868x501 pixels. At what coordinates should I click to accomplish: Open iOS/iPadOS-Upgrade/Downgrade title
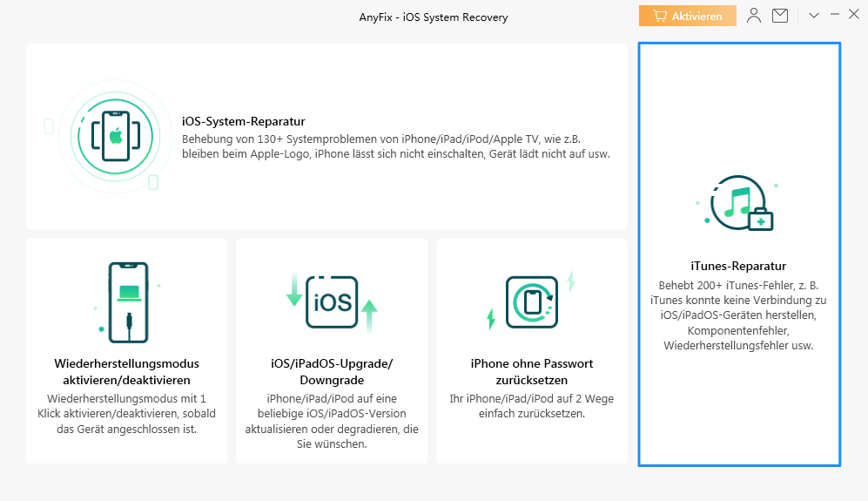pyautogui.click(x=332, y=372)
